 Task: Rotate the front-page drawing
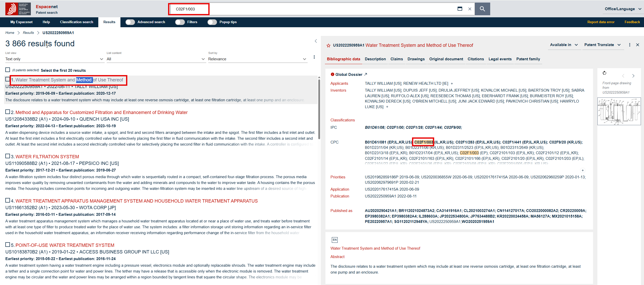[605, 73]
